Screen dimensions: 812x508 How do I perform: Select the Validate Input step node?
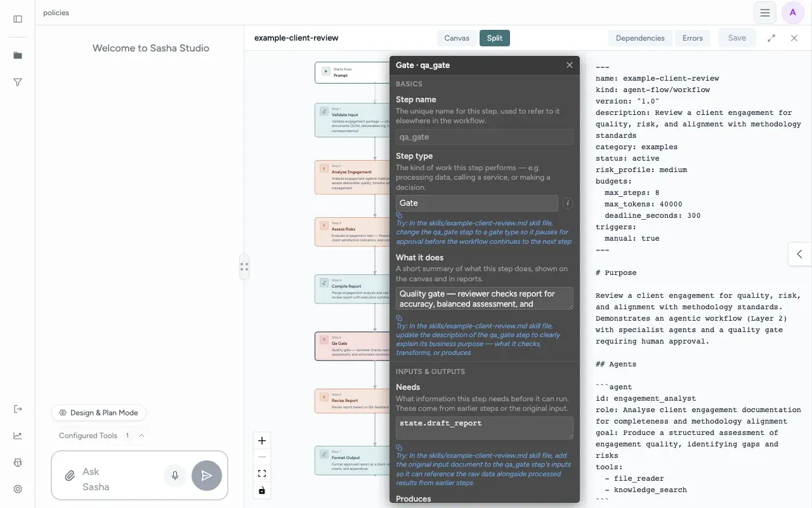[x=352, y=120]
